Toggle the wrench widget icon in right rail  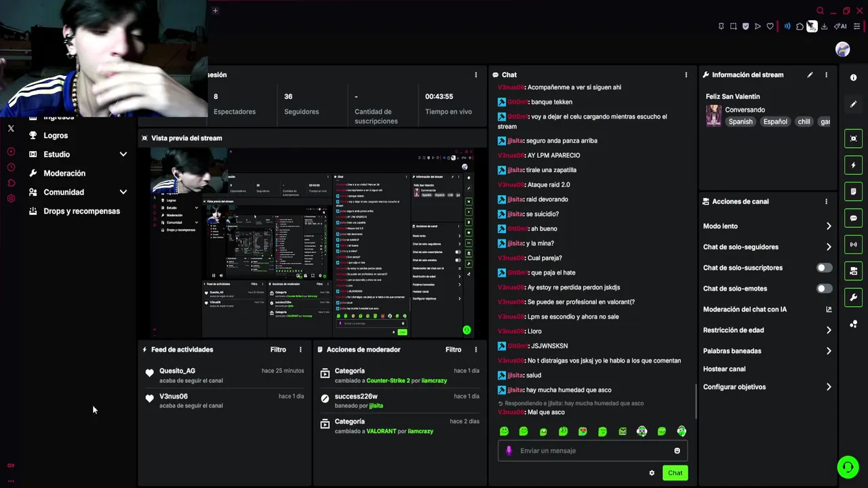pos(853,297)
